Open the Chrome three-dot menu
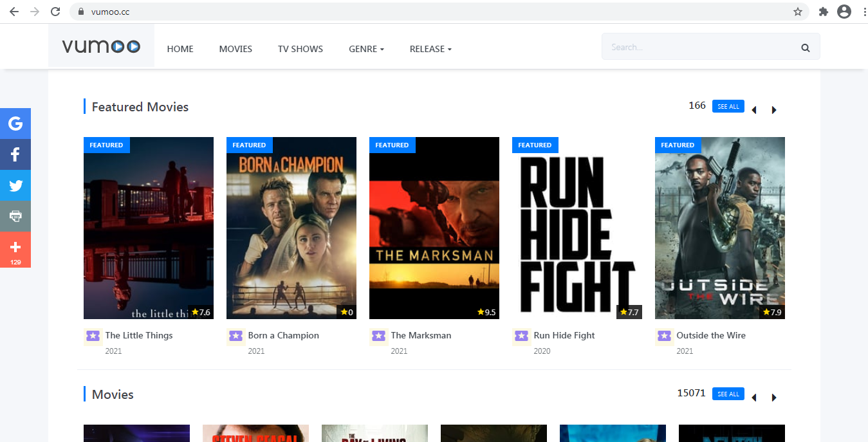Viewport: 868px width, 442px height. click(x=863, y=12)
